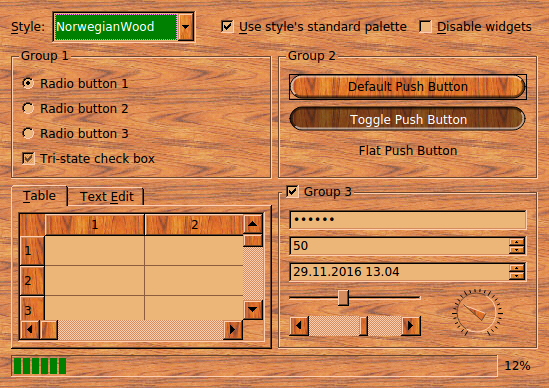The width and height of the screenshot is (549, 388).
Task: Switch to the Text Edit tab
Action: 106,196
